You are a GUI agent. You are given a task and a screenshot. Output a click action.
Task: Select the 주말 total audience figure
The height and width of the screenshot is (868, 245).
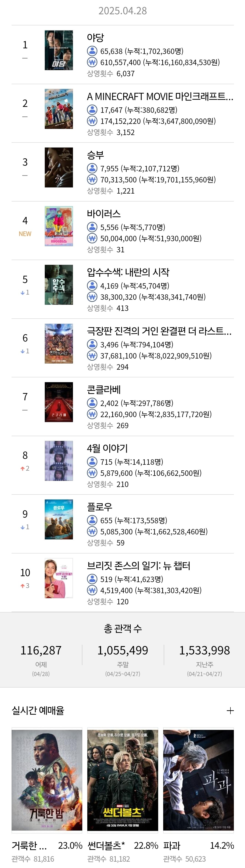(x=123, y=650)
